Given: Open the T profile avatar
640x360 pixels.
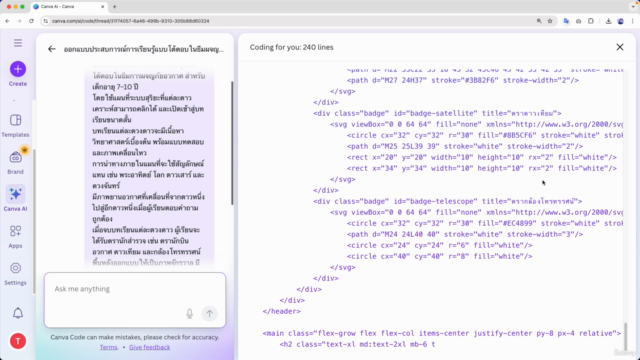Looking at the screenshot, I should pyautogui.click(x=18, y=341).
